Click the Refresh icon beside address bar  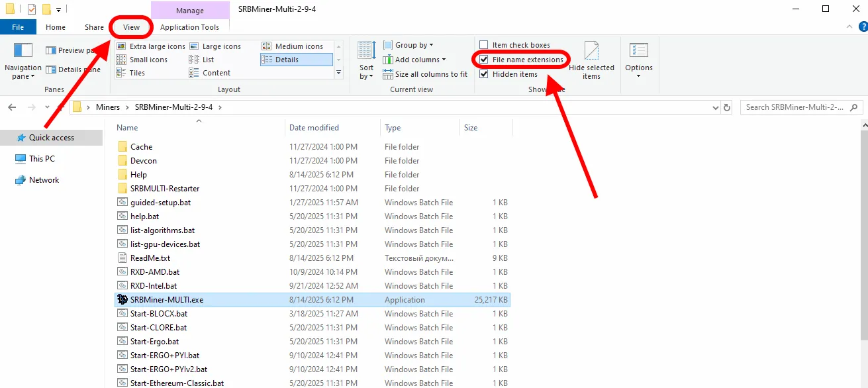click(x=727, y=107)
